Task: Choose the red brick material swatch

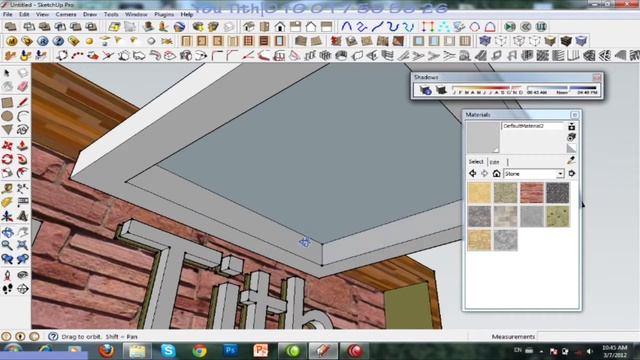Action: pos(532,193)
